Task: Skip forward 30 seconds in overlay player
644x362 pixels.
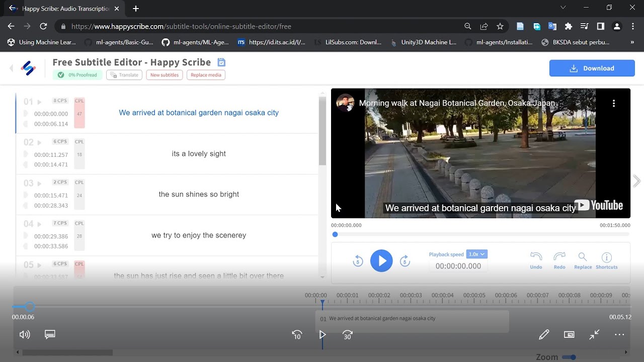Action: pos(348,335)
